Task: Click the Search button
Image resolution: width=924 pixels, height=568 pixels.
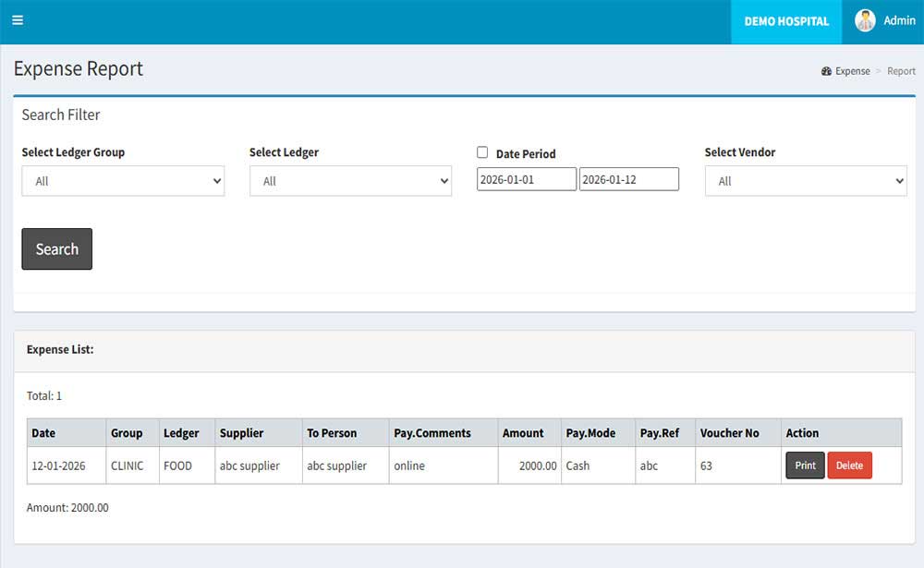Action: pos(56,248)
